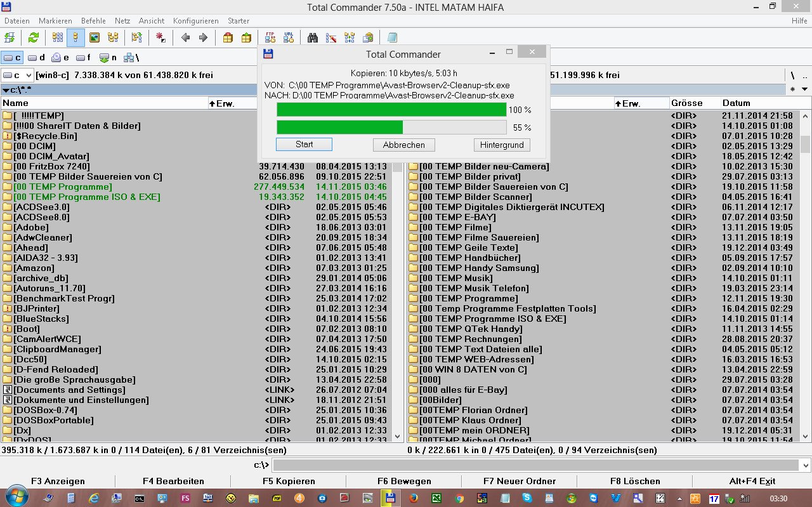Open the Dateien menu
This screenshot has width=812, height=507.
(x=17, y=21)
